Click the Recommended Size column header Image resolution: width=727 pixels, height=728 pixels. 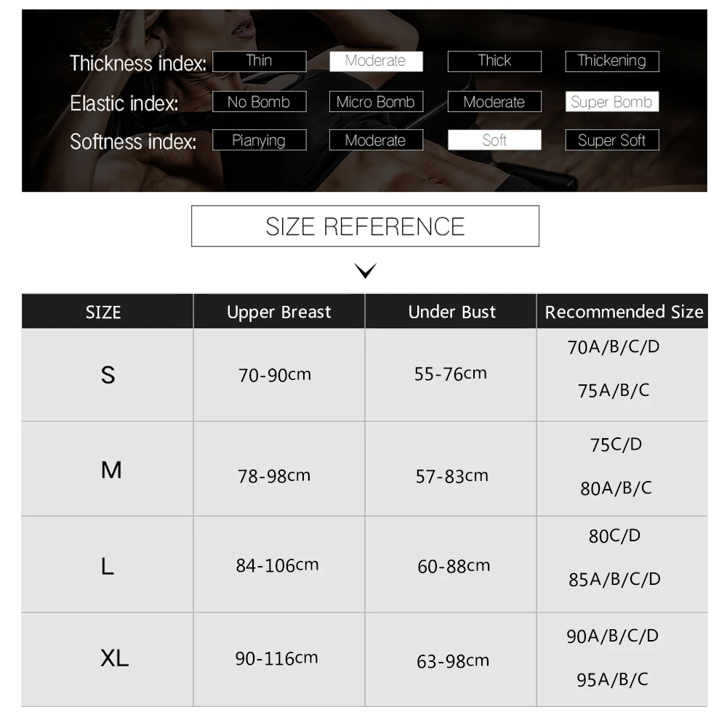622,312
